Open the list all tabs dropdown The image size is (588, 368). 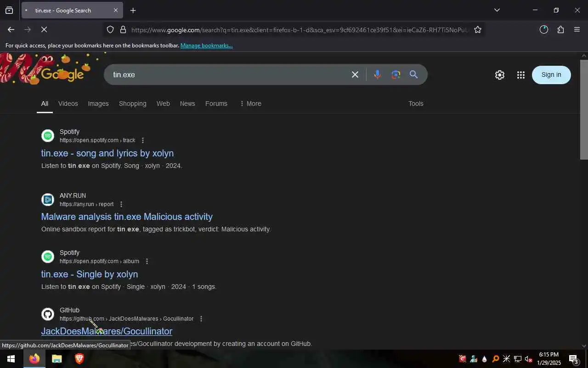point(497,10)
